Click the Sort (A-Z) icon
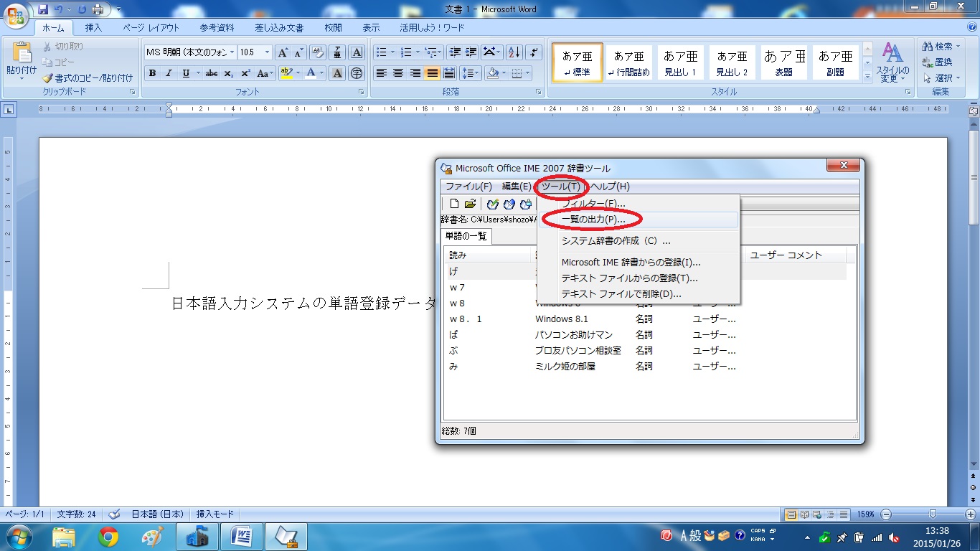 click(514, 52)
